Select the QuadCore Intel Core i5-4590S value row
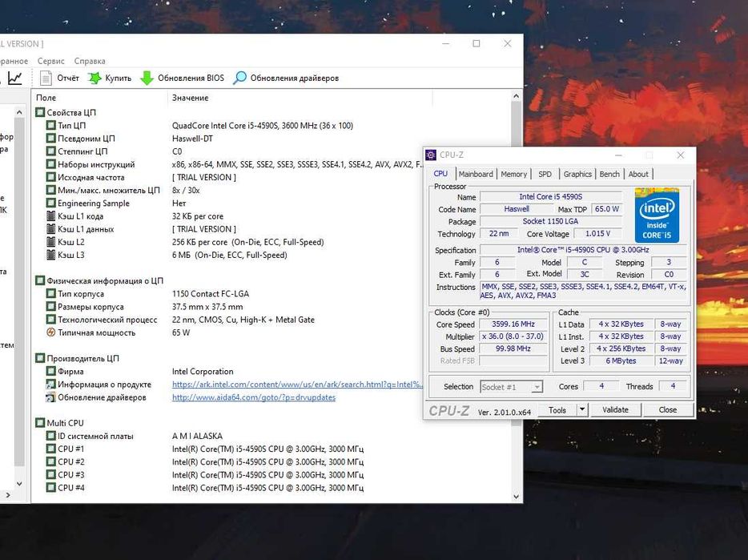 coord(263,126)
